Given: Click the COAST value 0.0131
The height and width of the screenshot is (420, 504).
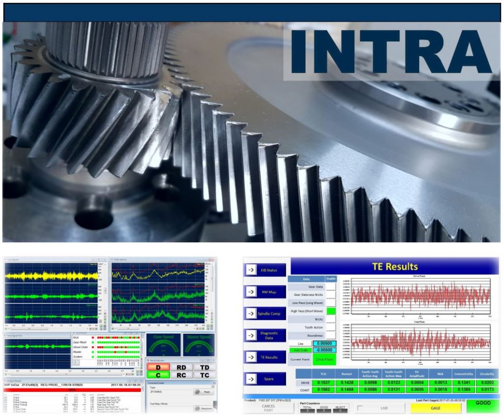Looking at the screenshot, I should (394, 389).
